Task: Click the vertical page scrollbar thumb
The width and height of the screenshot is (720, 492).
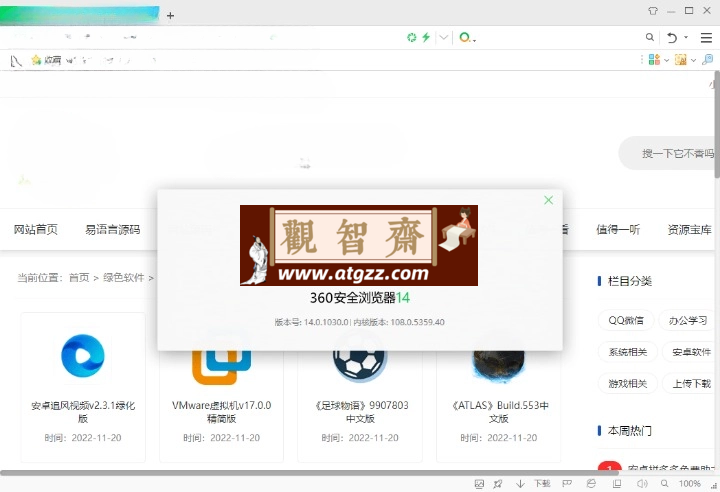Action: click(717, 124)
